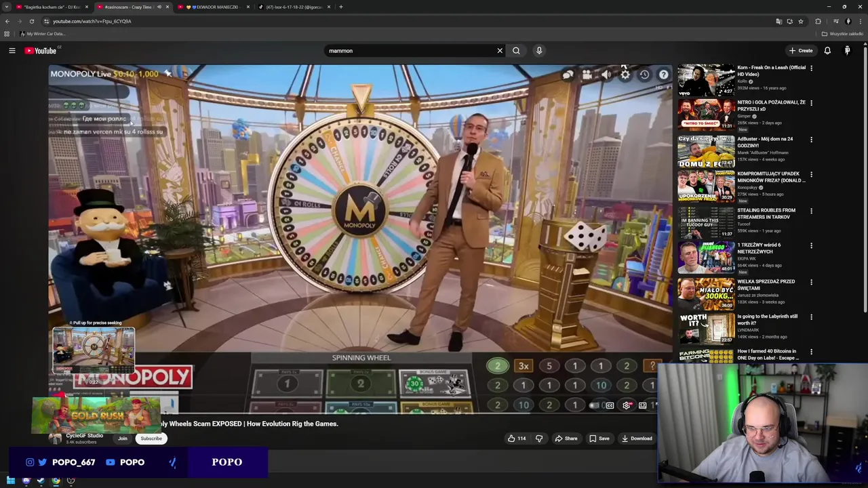Open Chrome three-dot menu
Image resolution: width=868 pixels, height=488 pixels.
(x=861, y=21)
